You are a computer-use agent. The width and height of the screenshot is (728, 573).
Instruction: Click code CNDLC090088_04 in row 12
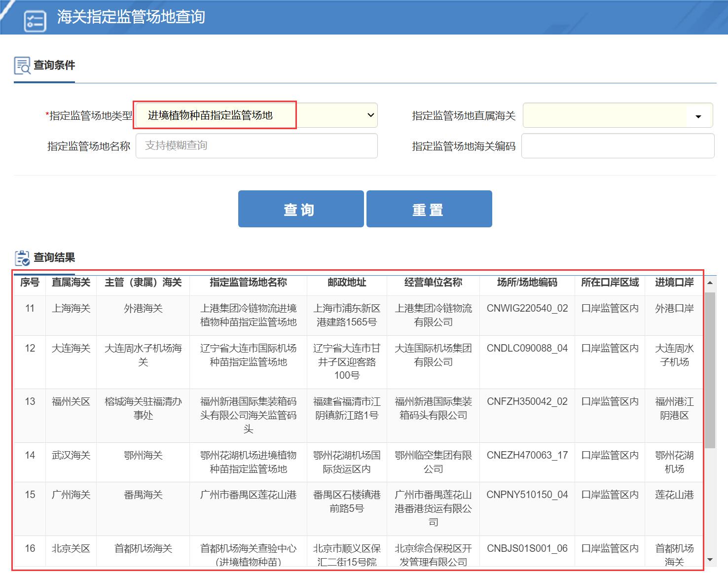click(x=527, y=349)
